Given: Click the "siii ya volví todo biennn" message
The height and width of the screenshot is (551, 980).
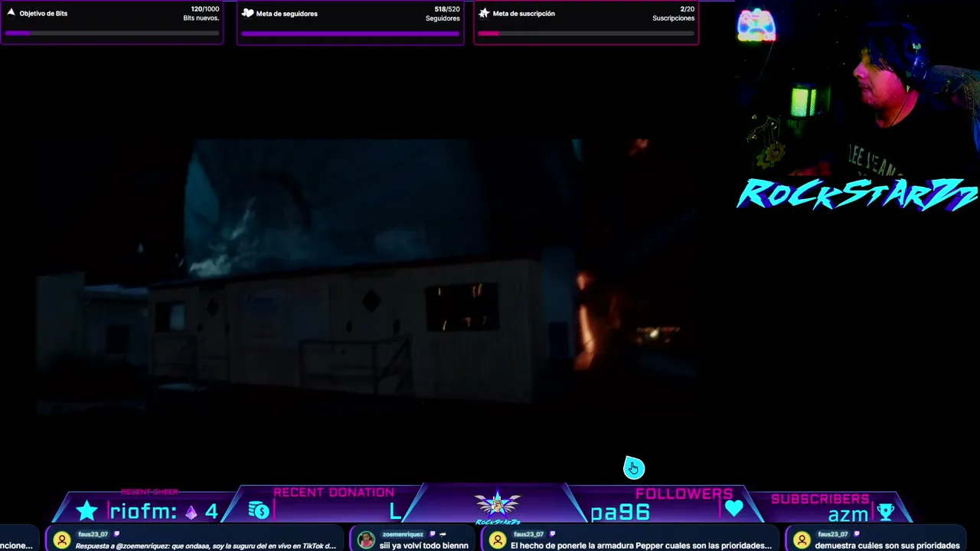Looking at the screenshot, I should [424, 546].
